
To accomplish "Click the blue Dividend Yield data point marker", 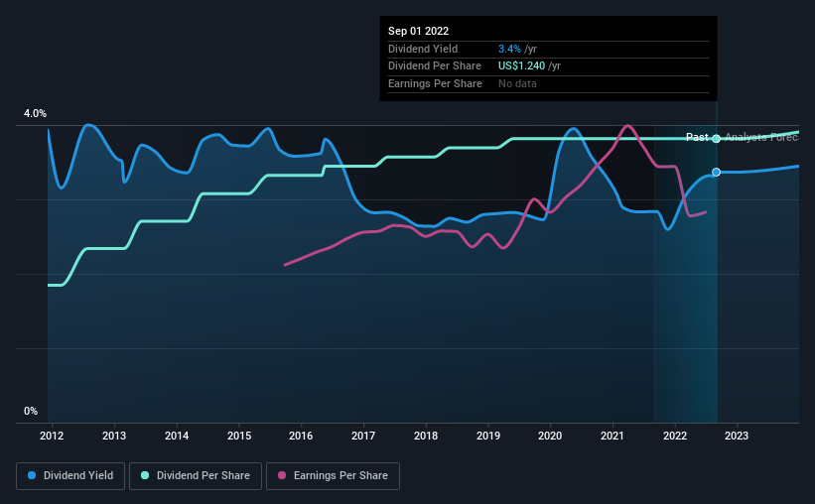I will pos(716,173).
